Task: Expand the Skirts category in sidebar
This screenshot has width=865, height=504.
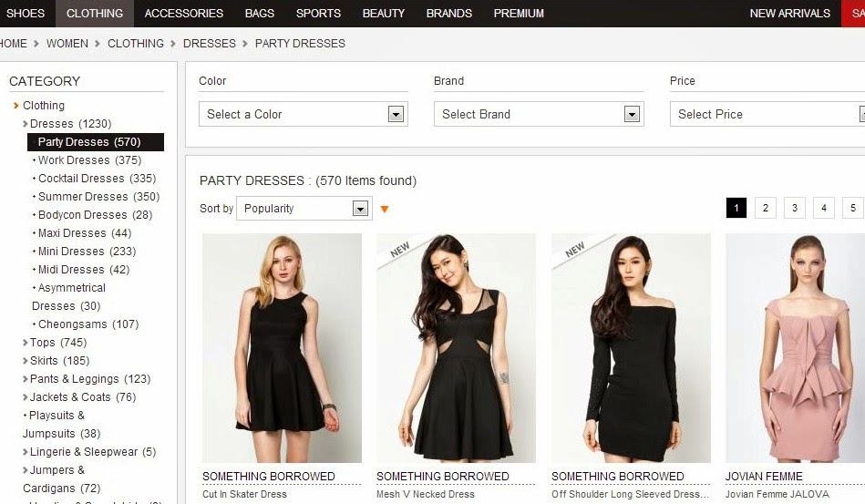Action: click(56, 361)
